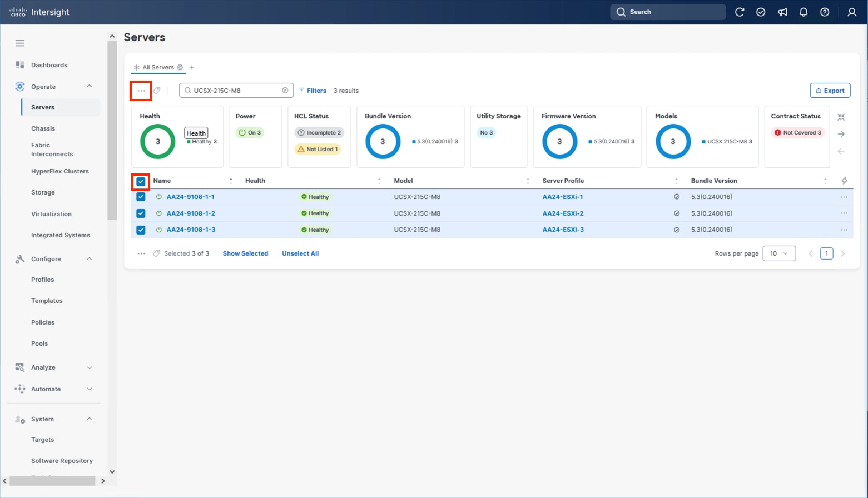Uncheck the AA24-9108-1-2 row checkbox

click(141, 213)
